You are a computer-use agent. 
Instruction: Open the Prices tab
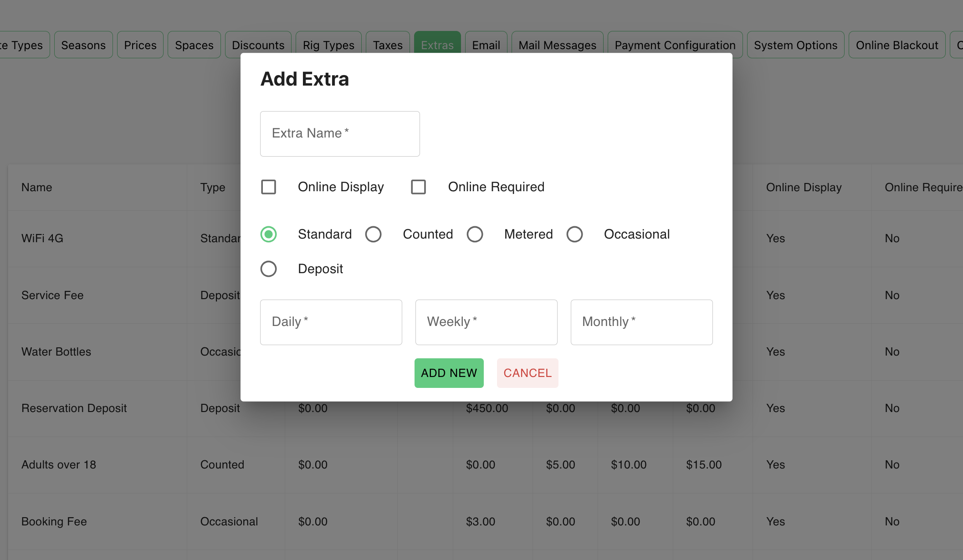pos(140,45)
